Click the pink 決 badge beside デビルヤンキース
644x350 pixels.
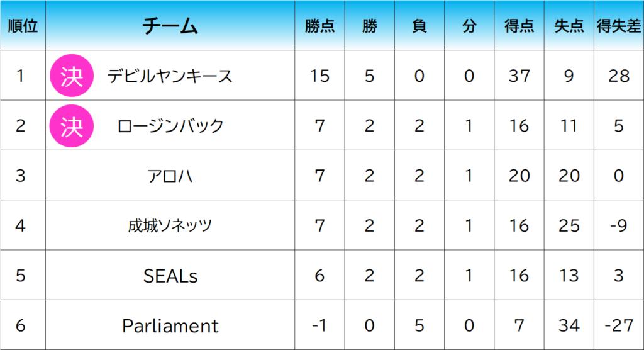click(x=72, y=76)
